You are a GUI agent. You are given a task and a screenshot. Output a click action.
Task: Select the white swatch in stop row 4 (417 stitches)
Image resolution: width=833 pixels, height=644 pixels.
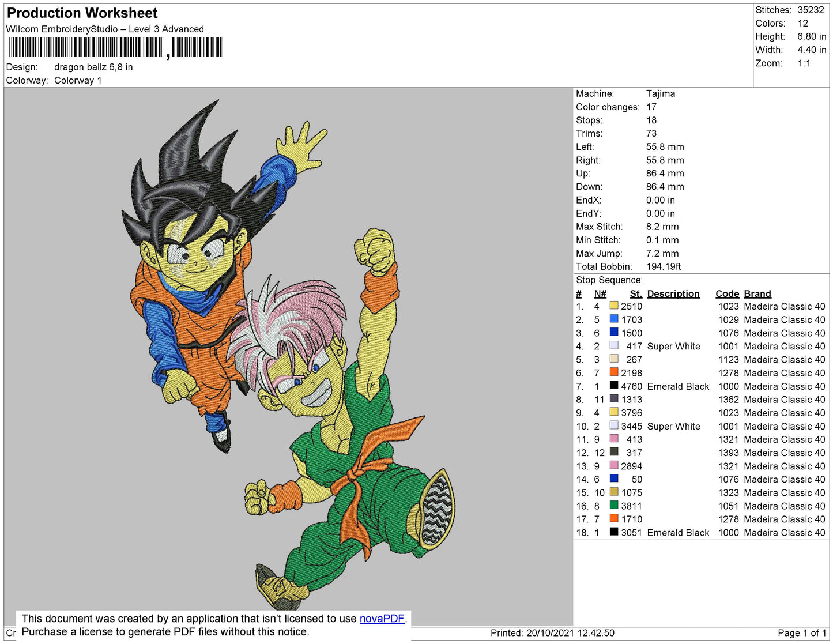614,345
